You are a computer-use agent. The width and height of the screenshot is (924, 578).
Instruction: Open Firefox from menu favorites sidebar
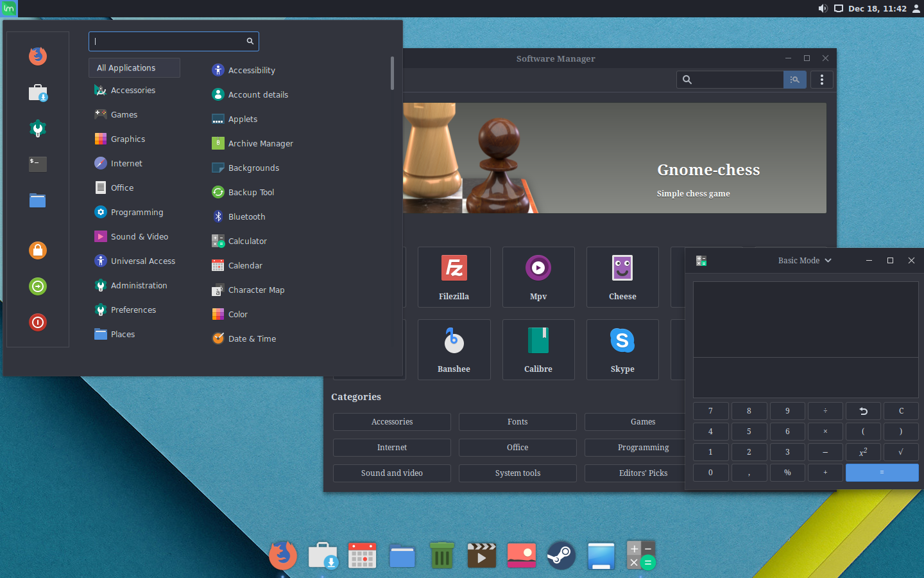click(38, 56)
